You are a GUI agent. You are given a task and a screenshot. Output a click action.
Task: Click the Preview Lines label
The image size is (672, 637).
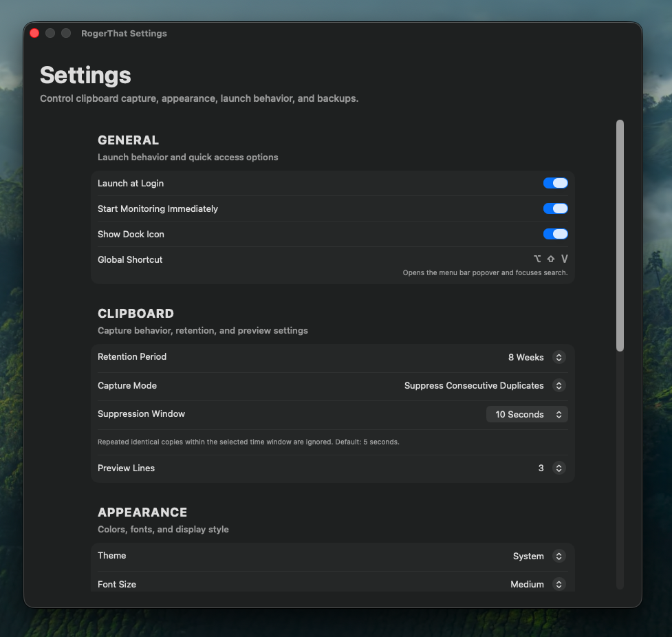pyautogui.click(x=126, y=468)
